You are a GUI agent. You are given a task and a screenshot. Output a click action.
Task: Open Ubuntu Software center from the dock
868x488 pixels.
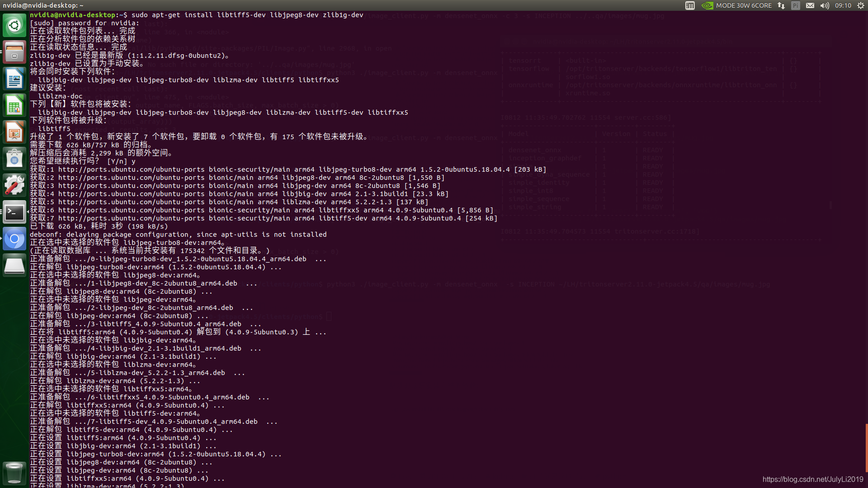pyautogui.click(x=14, y=159)
